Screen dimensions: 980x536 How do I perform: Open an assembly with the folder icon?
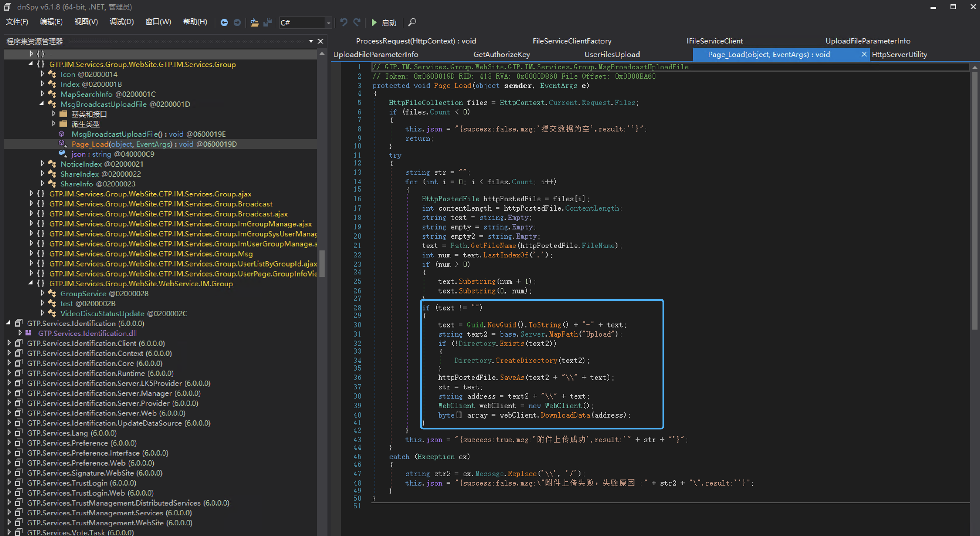click(254, 22)
